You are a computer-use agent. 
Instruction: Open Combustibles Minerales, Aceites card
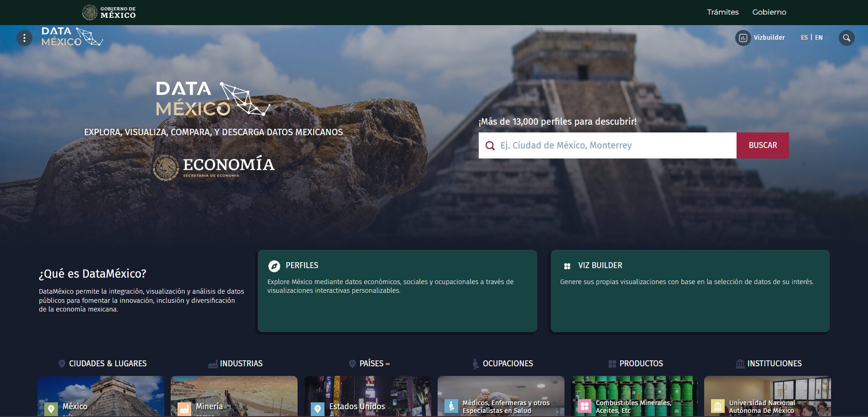tap(634, 396)
